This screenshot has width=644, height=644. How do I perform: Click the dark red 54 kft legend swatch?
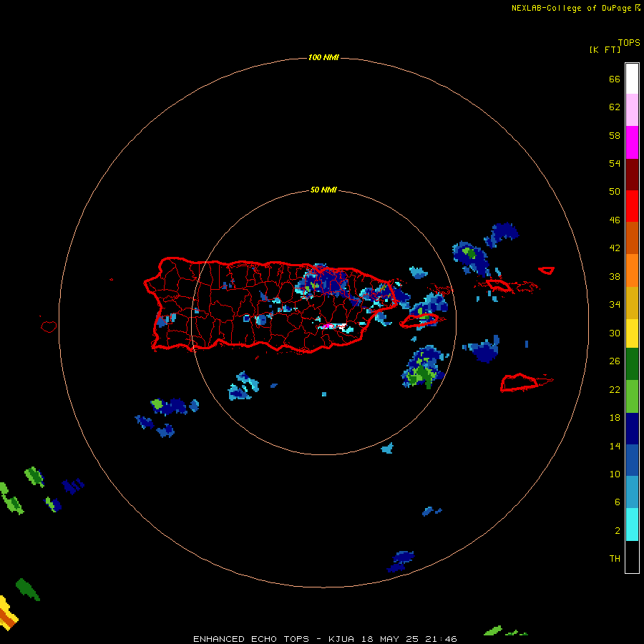(632, 174)
